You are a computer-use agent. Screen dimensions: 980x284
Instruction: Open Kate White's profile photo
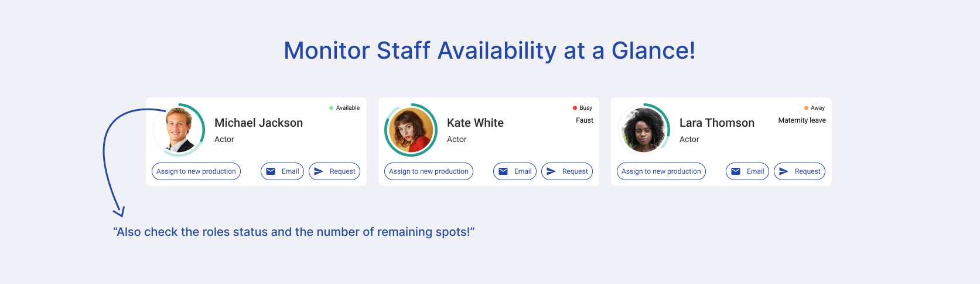pyautogui.click(x=411, y=130)
